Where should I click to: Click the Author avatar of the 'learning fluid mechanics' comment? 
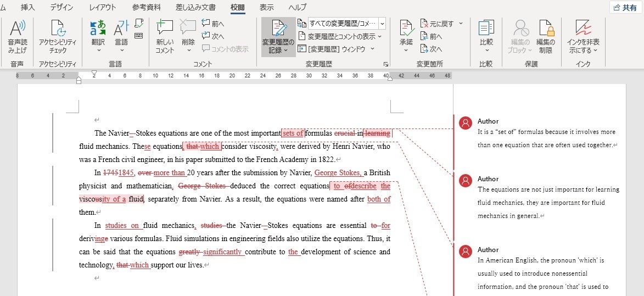coord(466,181)
